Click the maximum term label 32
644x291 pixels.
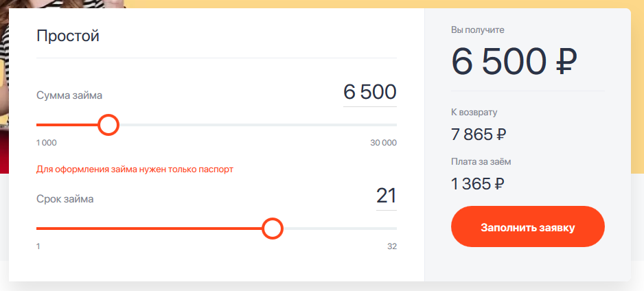tap(392, 246)
